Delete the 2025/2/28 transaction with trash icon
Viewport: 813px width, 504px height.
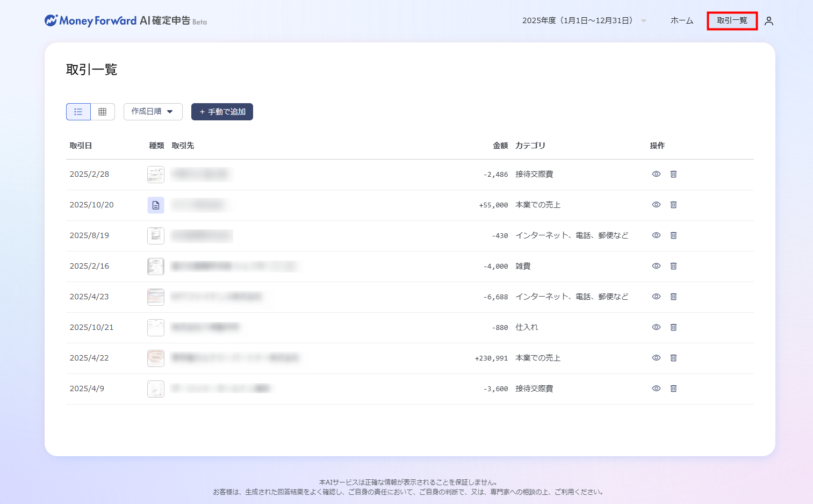coord(673,174)
